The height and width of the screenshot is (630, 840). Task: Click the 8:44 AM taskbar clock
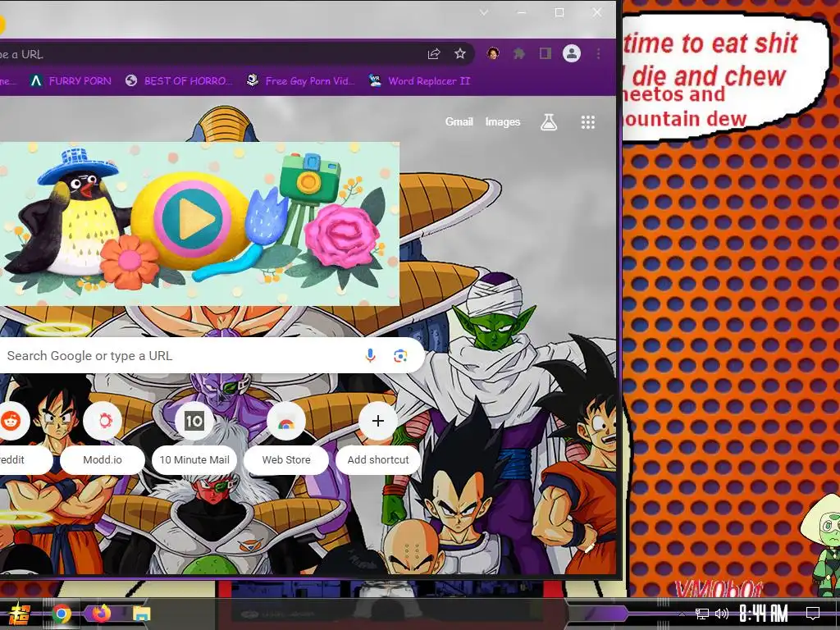pos(764,614)
